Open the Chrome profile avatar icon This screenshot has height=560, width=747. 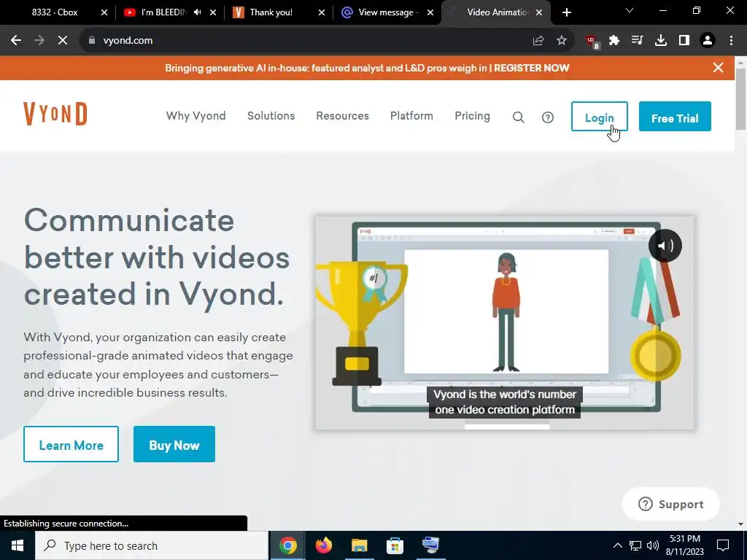tap(708, 41)
